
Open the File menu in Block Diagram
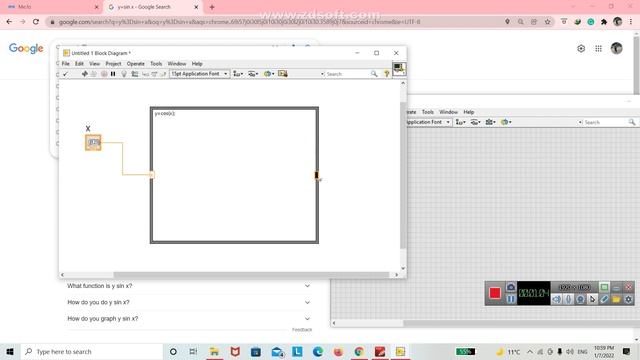(x=65, y=64)
